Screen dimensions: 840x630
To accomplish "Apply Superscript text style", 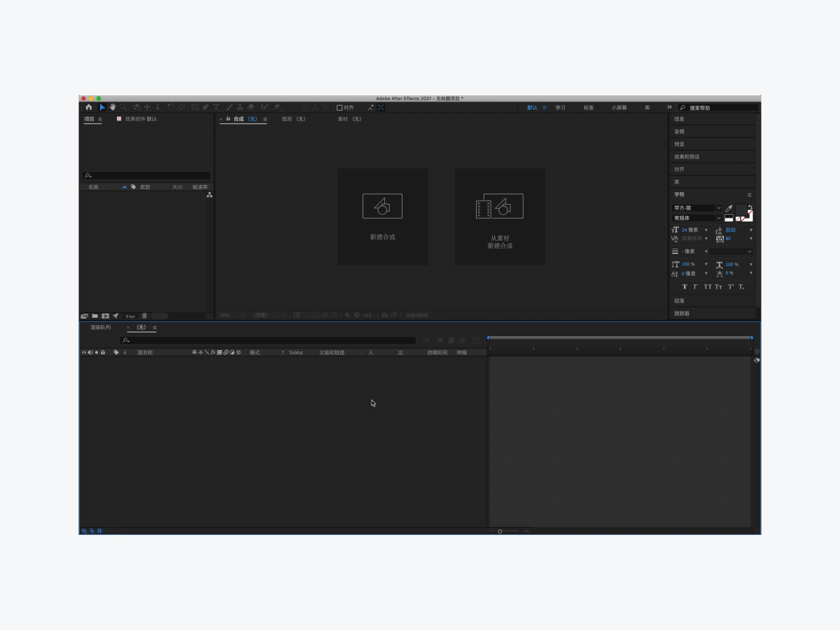I will coord(731,287).
